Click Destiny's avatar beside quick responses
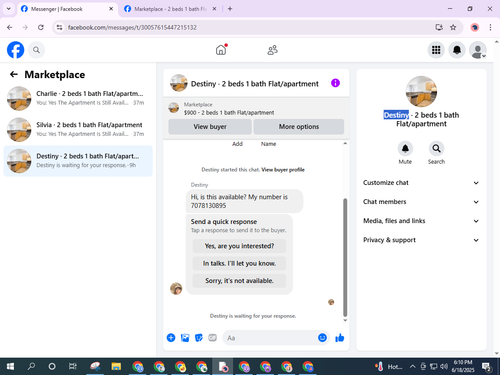 [176, 289]
